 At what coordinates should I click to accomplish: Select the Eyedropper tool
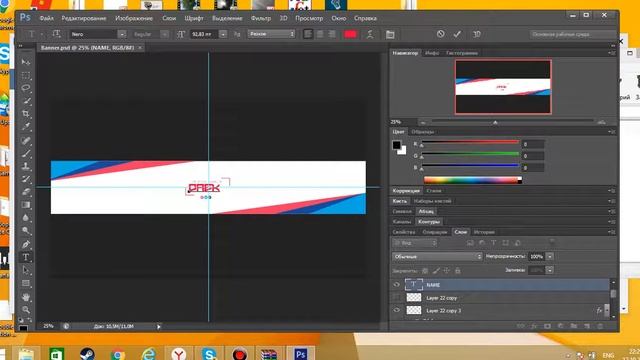[26, 127]
